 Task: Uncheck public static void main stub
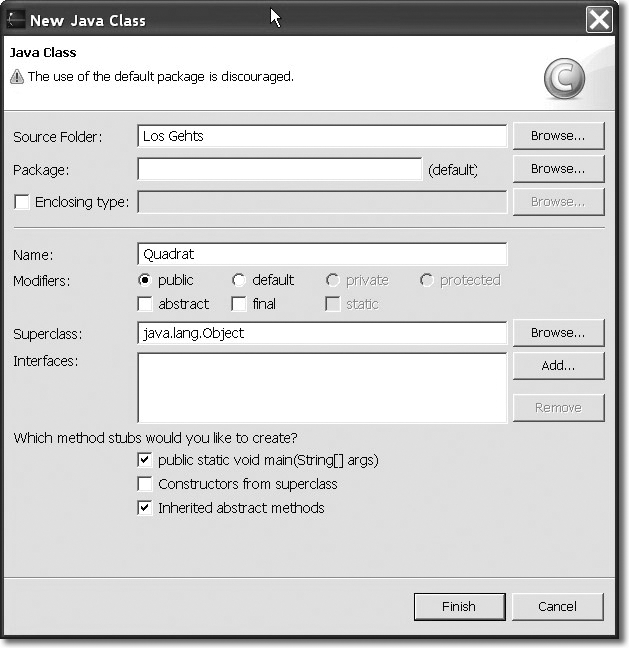[x=145, y=461]
